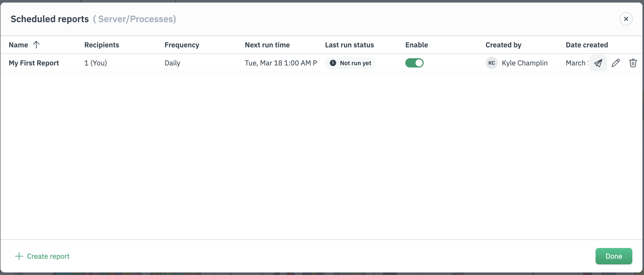Sort by Last run status column

349,45
